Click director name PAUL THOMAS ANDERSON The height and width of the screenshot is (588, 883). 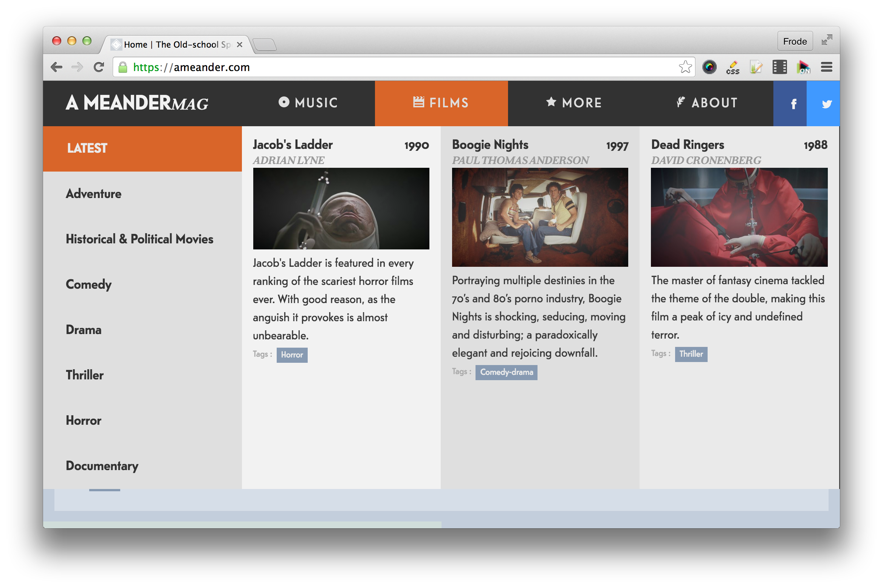(521, 161)
